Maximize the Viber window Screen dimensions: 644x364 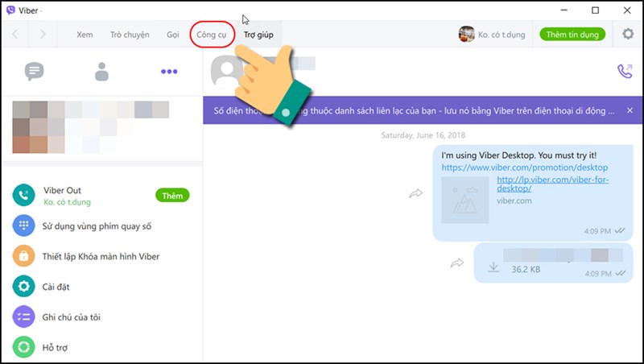595,10
